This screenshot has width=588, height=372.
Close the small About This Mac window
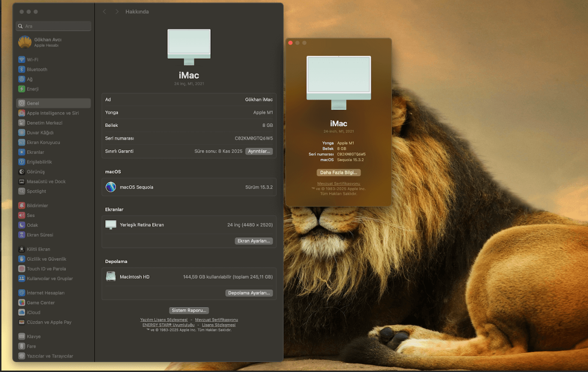290,43
